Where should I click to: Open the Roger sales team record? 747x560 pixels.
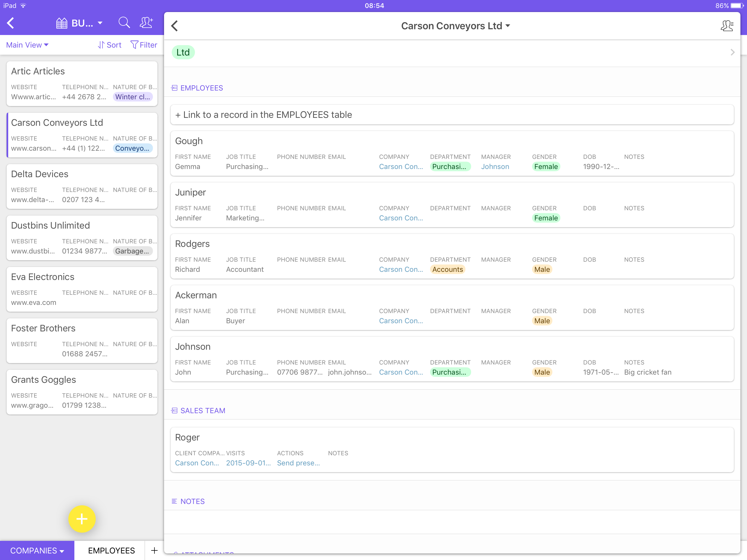tap(451, 450)
